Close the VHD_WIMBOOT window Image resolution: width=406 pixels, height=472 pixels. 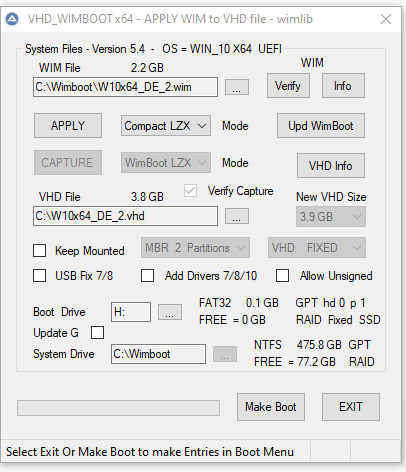pos(386,19)
